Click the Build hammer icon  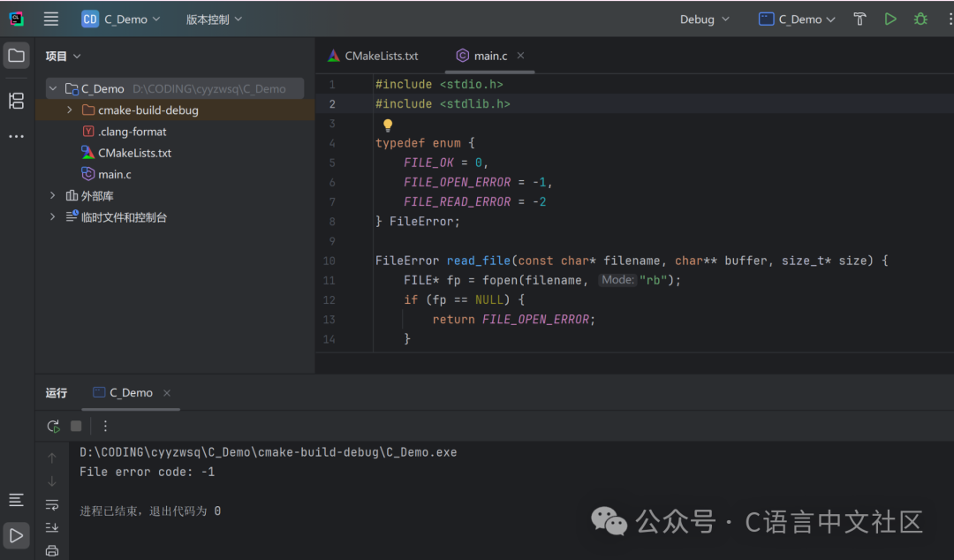pyautogui.click(x=859, y=19)
